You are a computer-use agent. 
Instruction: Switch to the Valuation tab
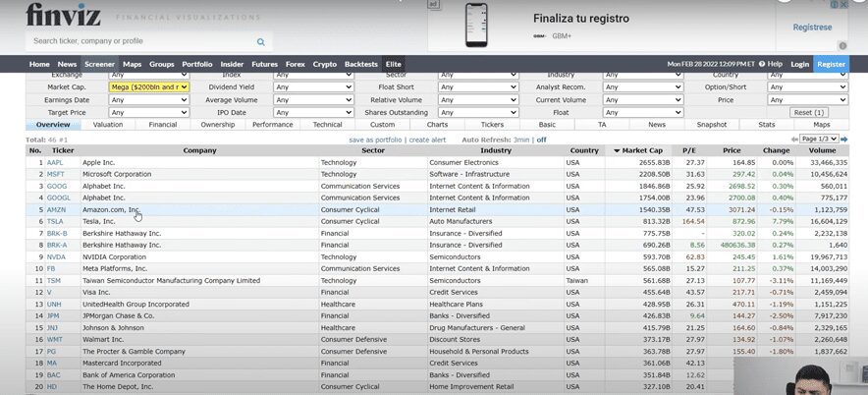(108, 125)
